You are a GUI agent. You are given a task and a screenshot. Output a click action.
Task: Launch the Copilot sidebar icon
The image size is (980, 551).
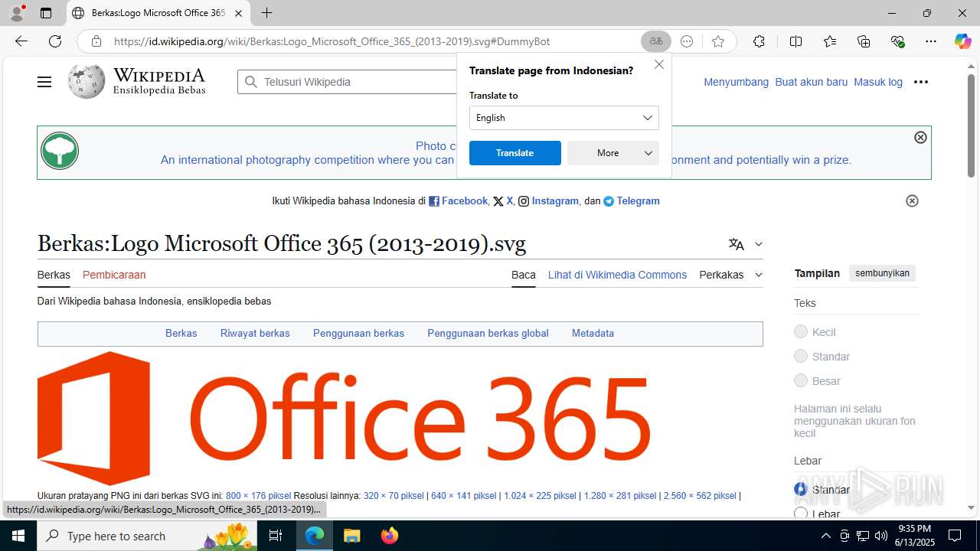pyautogui.click(x=962, y=41)
